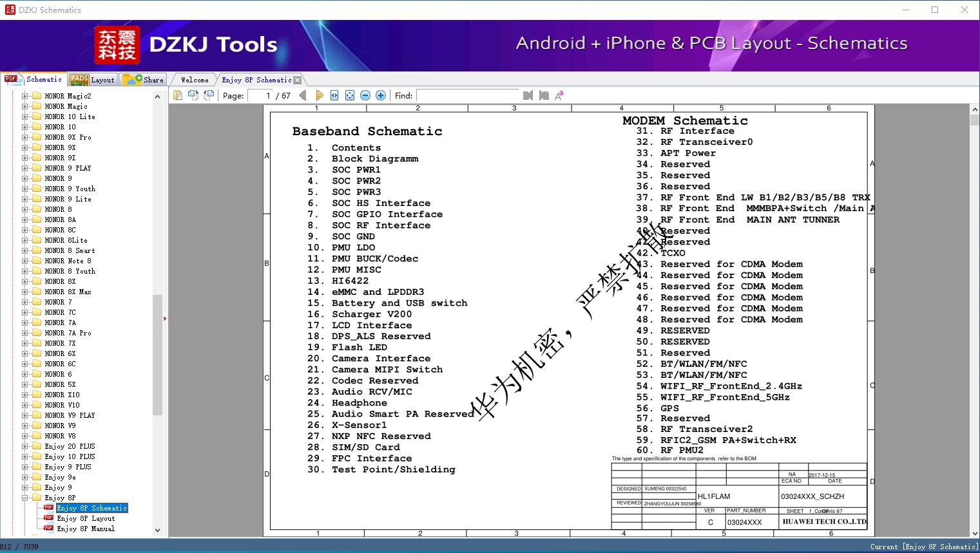Expand the HONOR X10 folder
Image resolution: width=980 pixels, height=553 pixels.
click(24, 395)
